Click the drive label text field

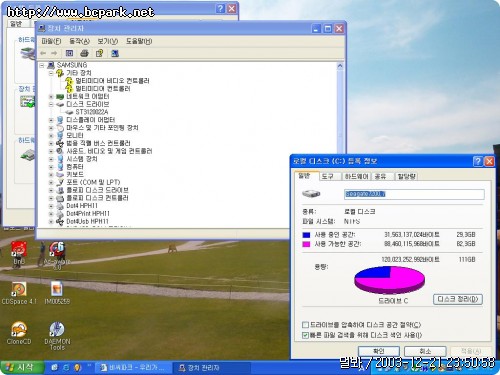tap(414, 194)
